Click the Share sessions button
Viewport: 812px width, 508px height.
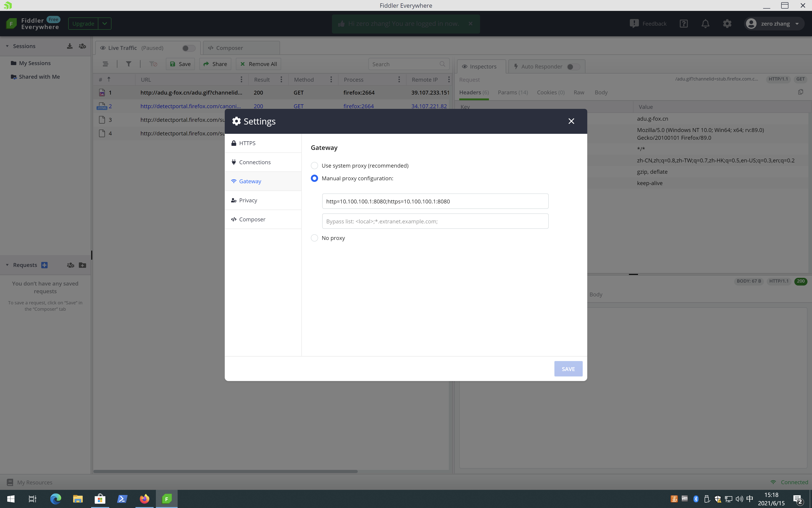click(x=215, y=64)
